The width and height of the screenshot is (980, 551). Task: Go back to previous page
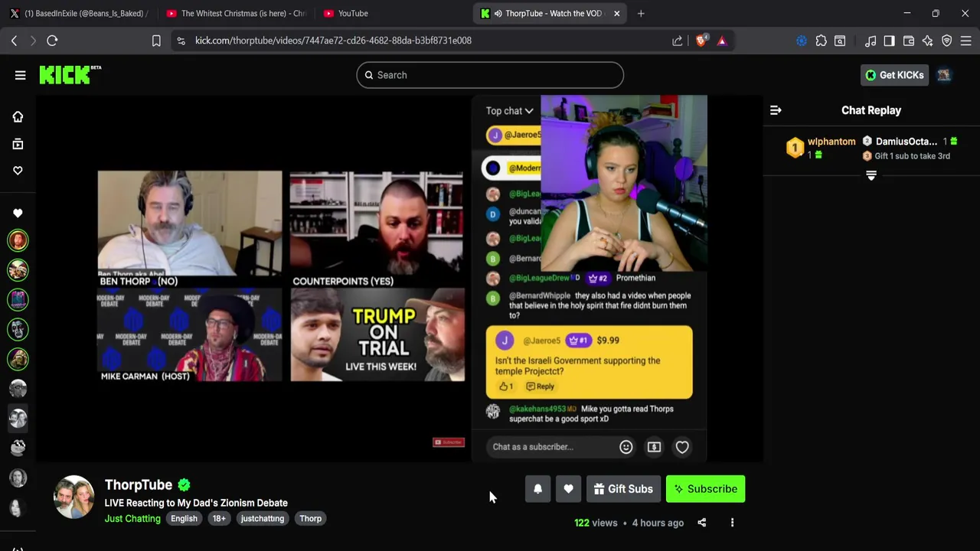14,41
